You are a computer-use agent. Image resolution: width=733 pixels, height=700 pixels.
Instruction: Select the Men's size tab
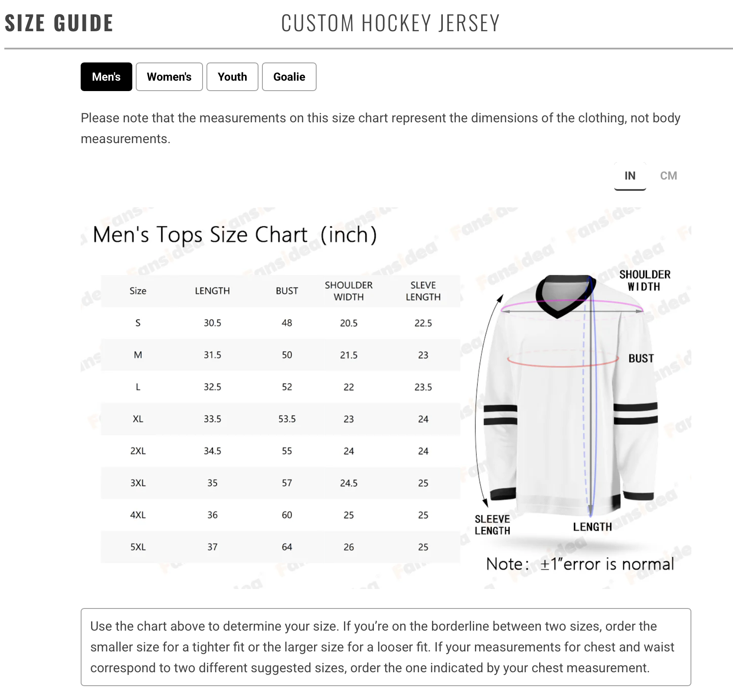click(x=106, y=77)
